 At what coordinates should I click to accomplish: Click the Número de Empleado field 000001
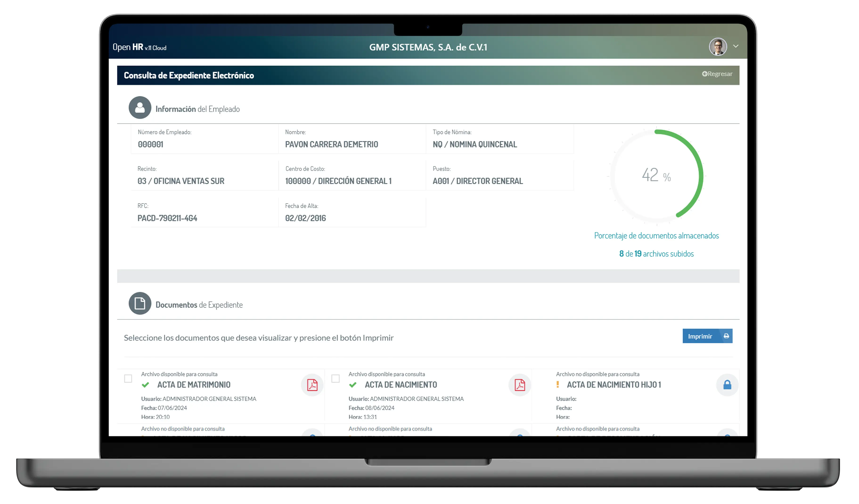(151, 144)
